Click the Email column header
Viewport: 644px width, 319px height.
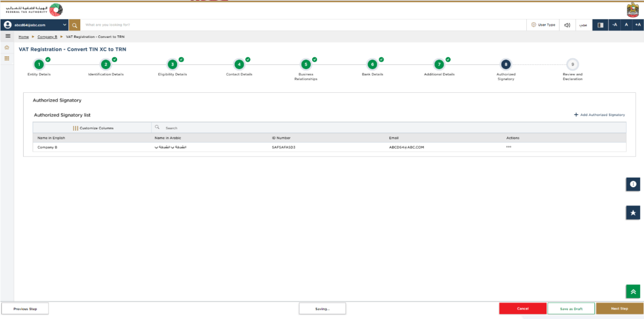point(394,138)
